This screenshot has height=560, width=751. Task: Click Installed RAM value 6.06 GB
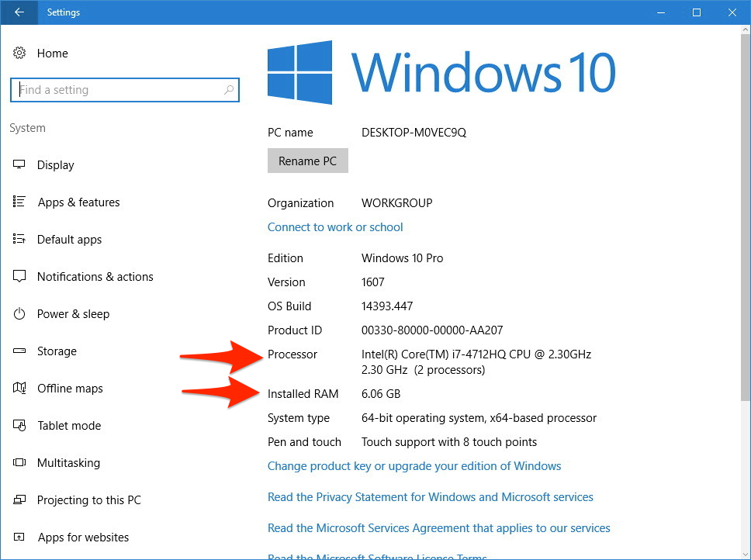[x=381, y=394]
